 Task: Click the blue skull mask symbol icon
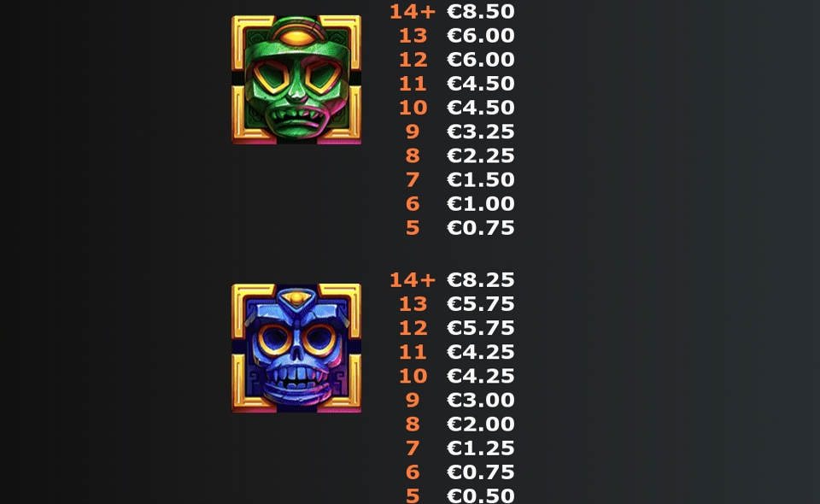pyautogui.click(x=296, y=349)
